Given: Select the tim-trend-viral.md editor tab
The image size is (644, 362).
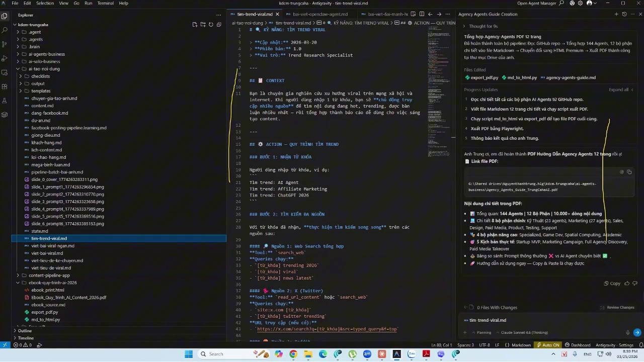Looking at the screenshot, I should (x=254, y=14).
